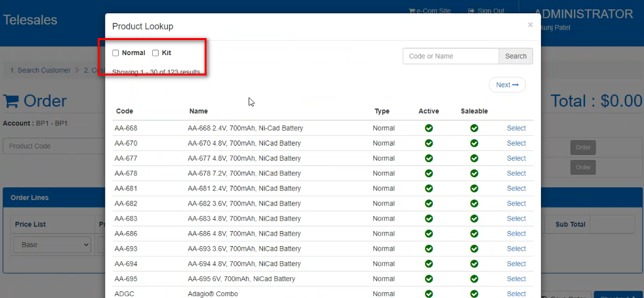Click the Saleable check icon for AA-686
The image size is (644, 298).
coord(474,234)
